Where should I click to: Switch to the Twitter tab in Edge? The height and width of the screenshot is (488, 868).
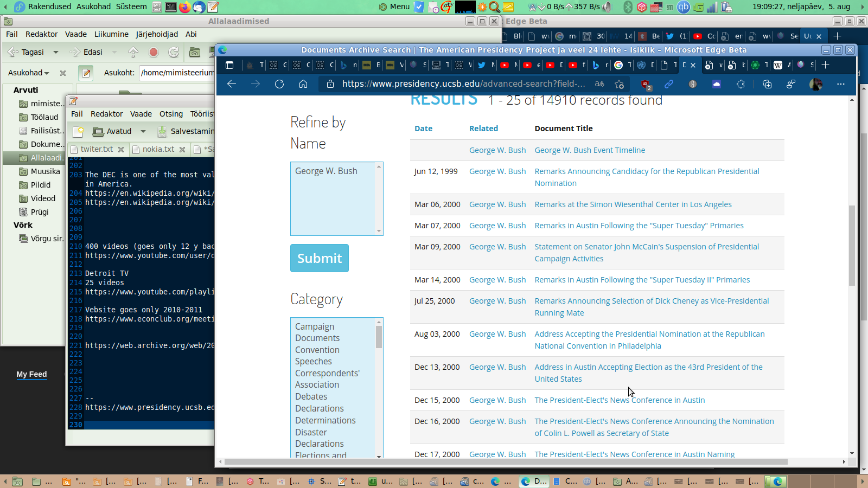pos(481,65)
